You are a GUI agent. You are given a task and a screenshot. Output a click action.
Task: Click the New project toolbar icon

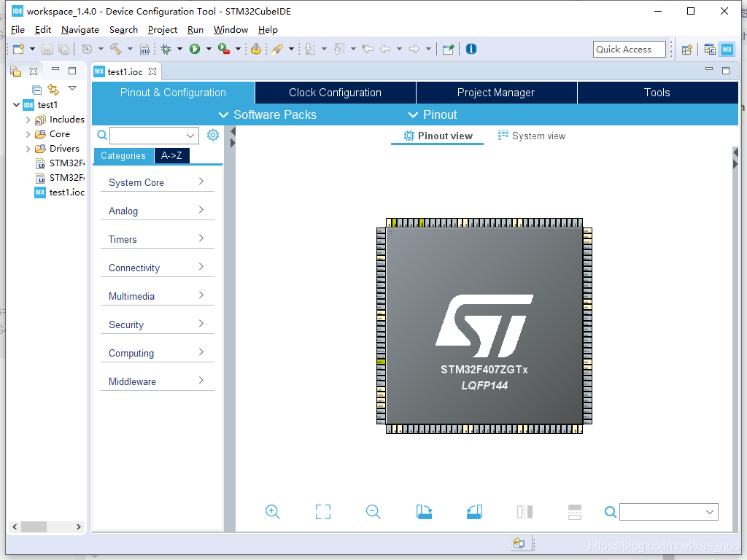(18, 49)
